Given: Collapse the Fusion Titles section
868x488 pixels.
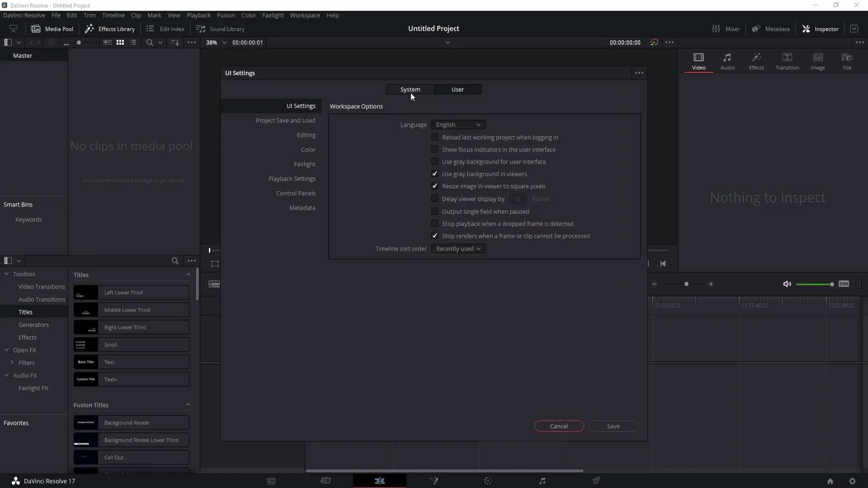Looking at the screenshot, I should click(x=188, y=404).
